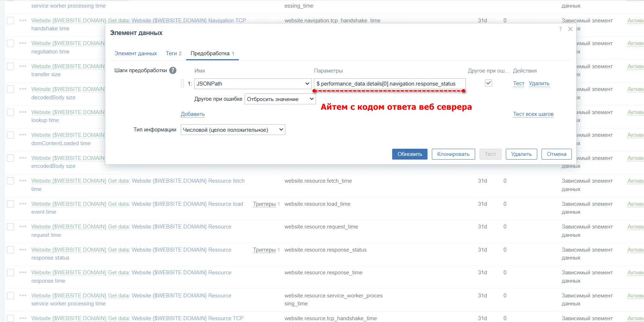Open three-dots menu for encodedBody size row
Screen dimensions: 644x322
pyautogui.click(x=23, y=158)
